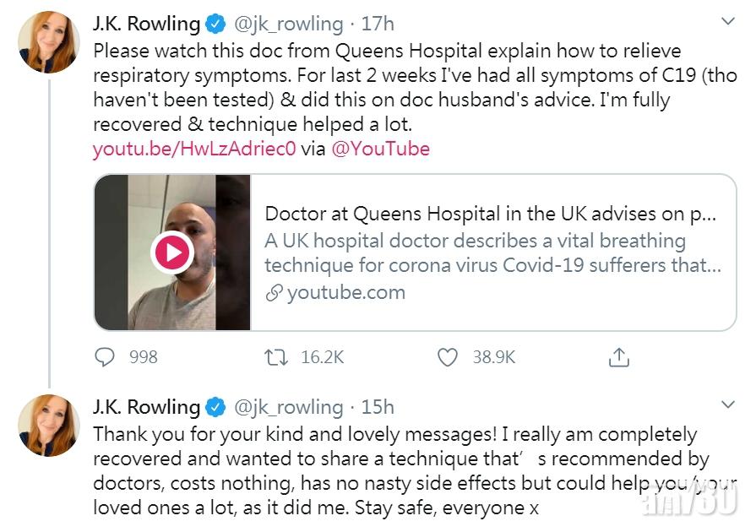Click the verified badge on the second tweet
This screenshot has height=532, width=756.
(215, 407)
